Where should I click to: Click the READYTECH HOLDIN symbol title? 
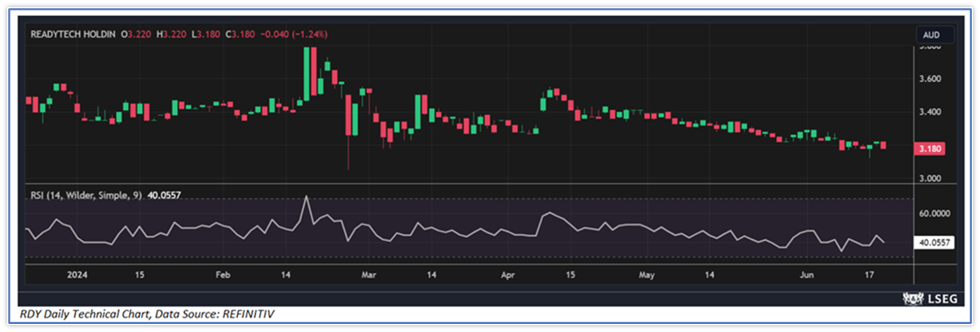coord(73,34)
